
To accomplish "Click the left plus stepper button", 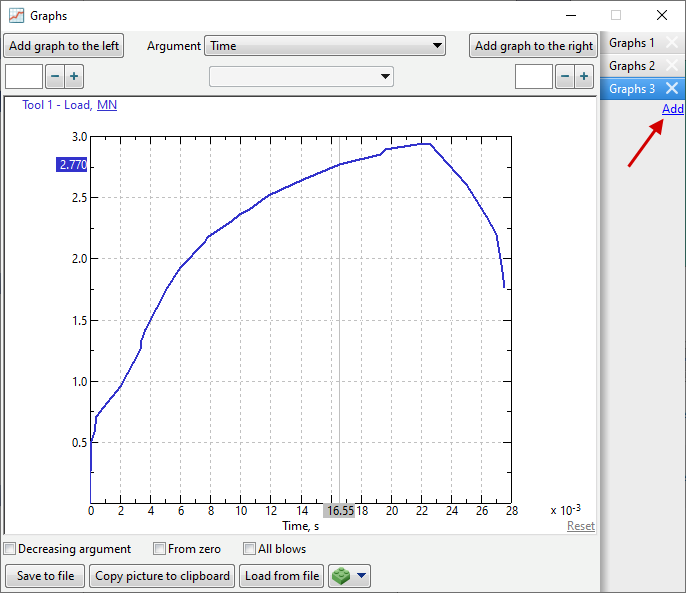I will click(x=74, y=77).
